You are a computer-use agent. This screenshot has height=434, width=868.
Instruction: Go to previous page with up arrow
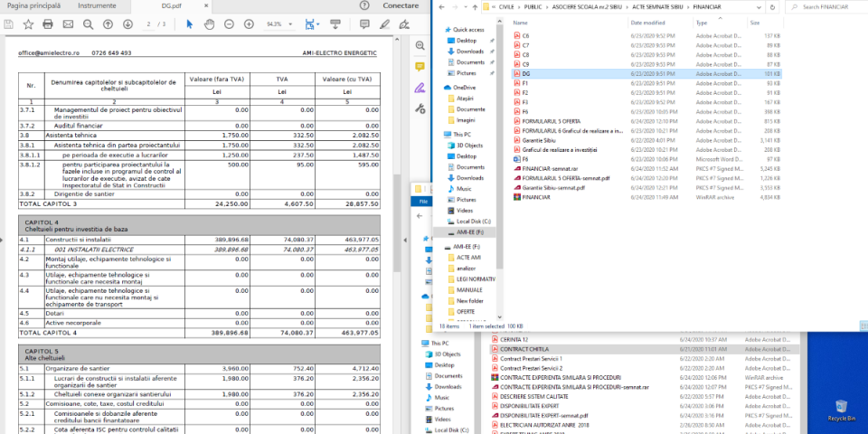point(108,24)
